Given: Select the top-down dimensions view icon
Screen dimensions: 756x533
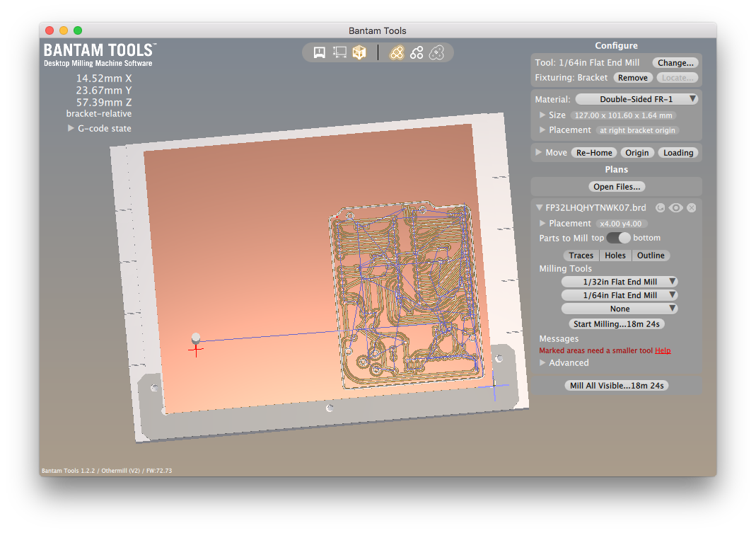Looking at the screenshot, I should (339, 52).
